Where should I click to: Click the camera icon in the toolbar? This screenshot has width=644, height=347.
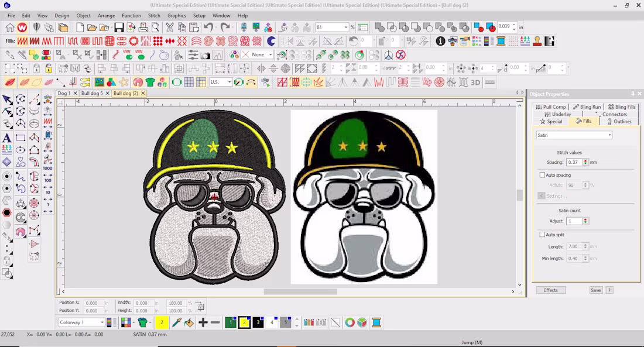pyautogui.click(x=205, y=55)
